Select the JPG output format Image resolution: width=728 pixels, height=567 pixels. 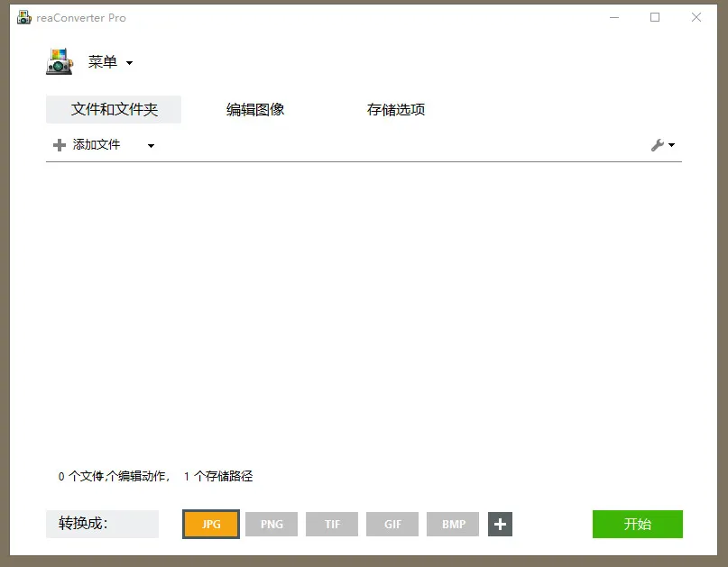210,524
